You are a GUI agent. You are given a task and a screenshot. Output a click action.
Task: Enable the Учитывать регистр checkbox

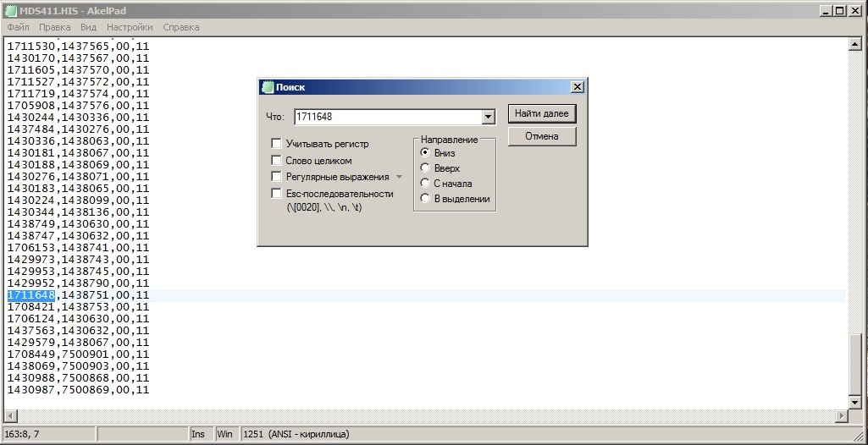click(276, 144)
